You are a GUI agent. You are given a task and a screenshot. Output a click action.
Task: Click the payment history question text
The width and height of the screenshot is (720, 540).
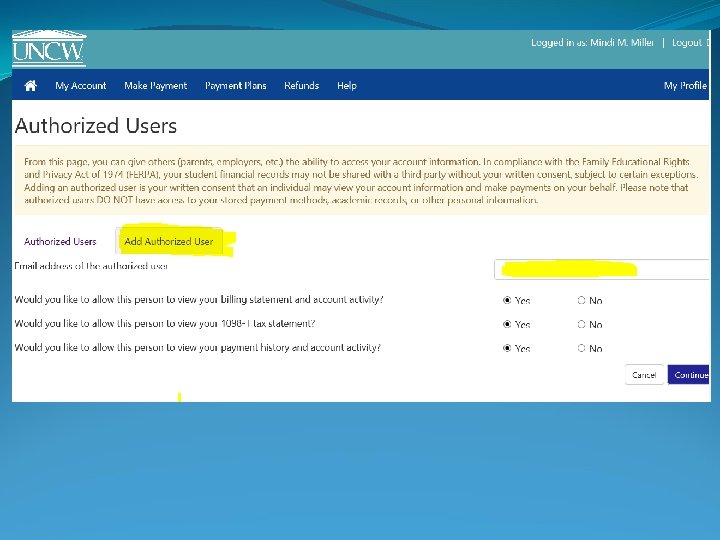197,347
